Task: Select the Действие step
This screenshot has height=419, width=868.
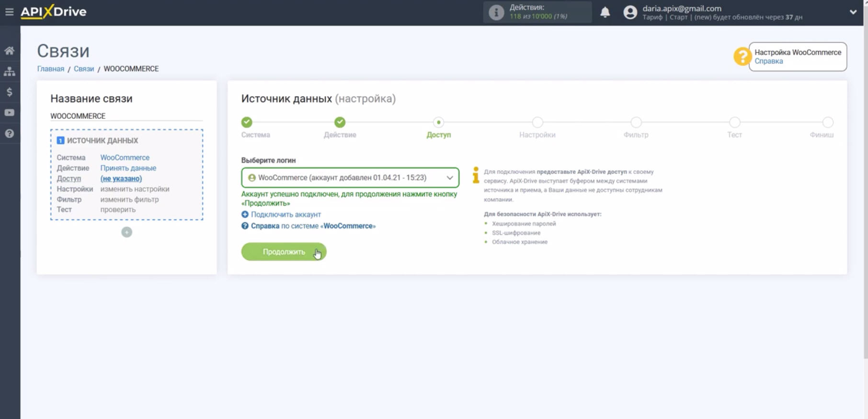Action: (x=340, y=122)
